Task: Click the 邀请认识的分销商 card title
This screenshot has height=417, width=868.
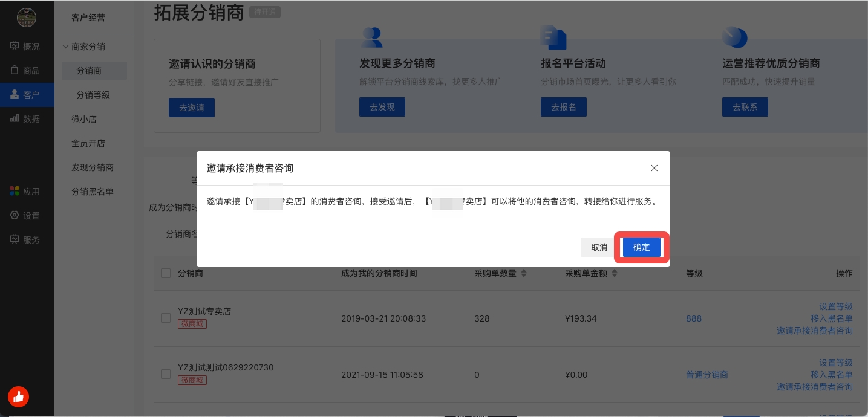Action: (212, 64)
